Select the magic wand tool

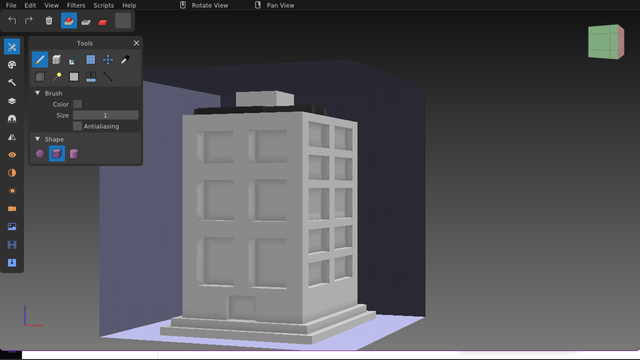point(57,77)
